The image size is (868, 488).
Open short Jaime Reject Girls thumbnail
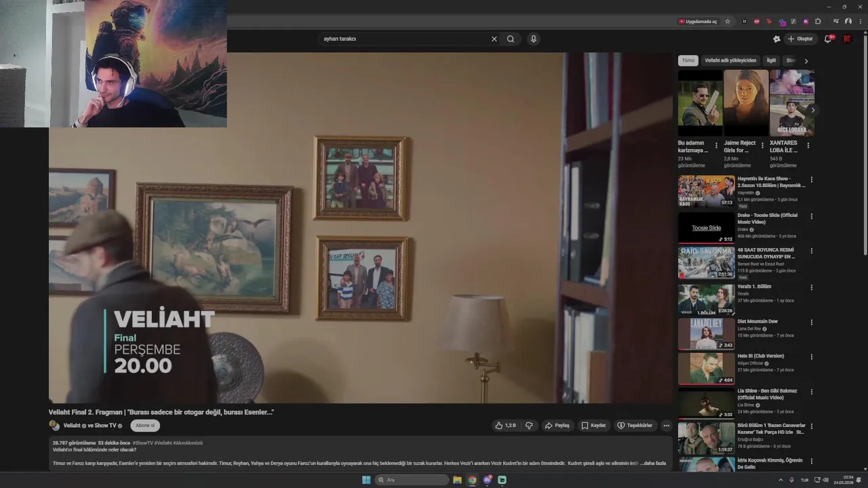tap(746, 103)
